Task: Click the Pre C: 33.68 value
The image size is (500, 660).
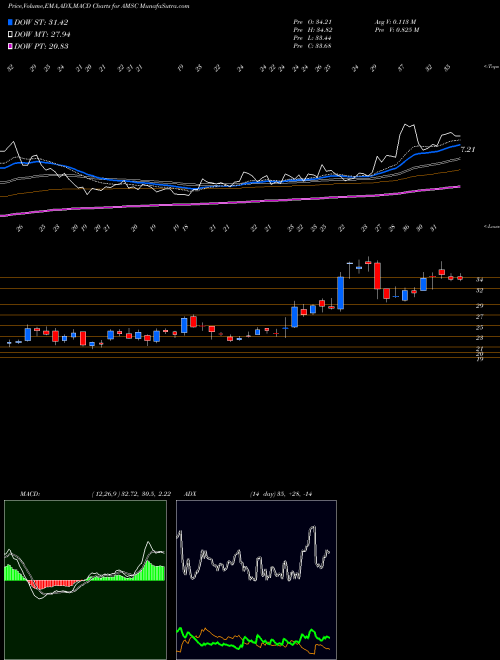Action: coord(312,46)
